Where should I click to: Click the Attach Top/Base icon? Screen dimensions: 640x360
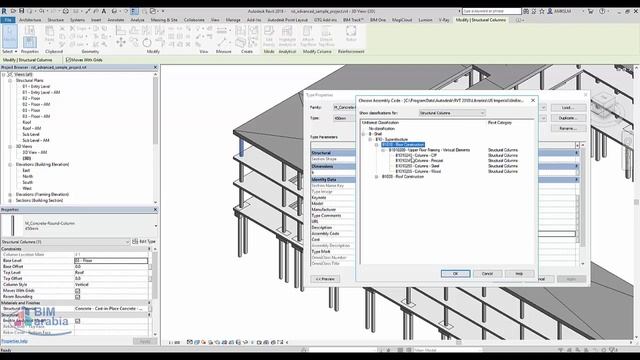[308, 36]
